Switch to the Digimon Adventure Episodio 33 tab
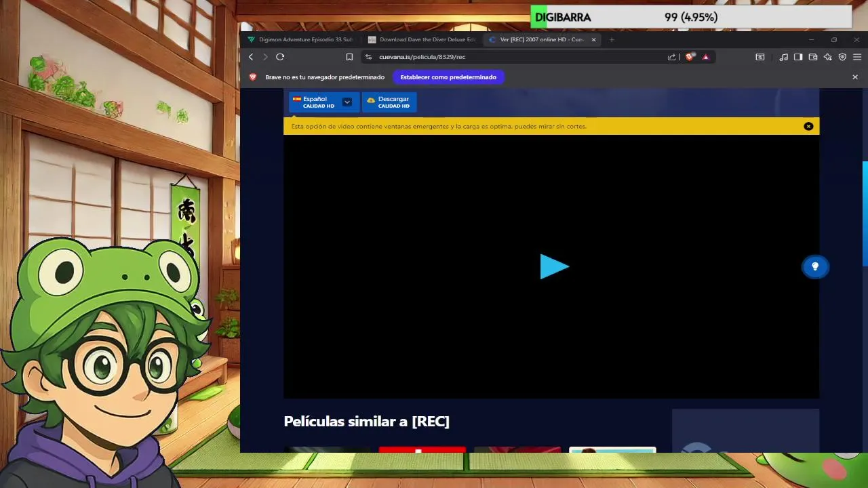 [x=300, y=39]
